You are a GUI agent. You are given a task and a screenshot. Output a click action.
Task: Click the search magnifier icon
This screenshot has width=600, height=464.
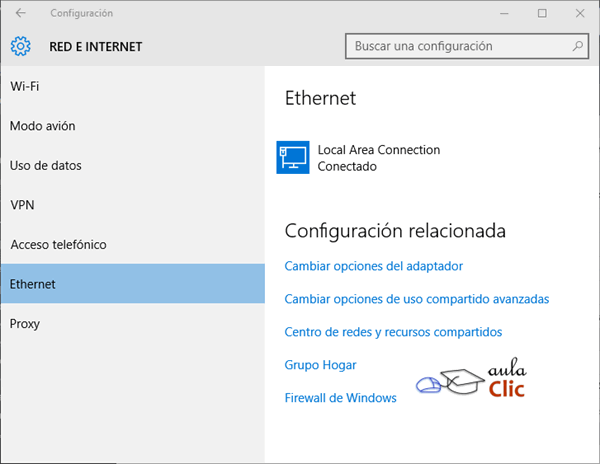(577, 46)
